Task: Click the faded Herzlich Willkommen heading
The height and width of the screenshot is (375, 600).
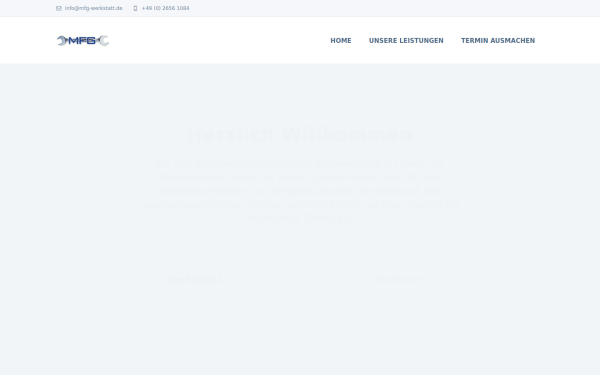Action: [300, 134]
